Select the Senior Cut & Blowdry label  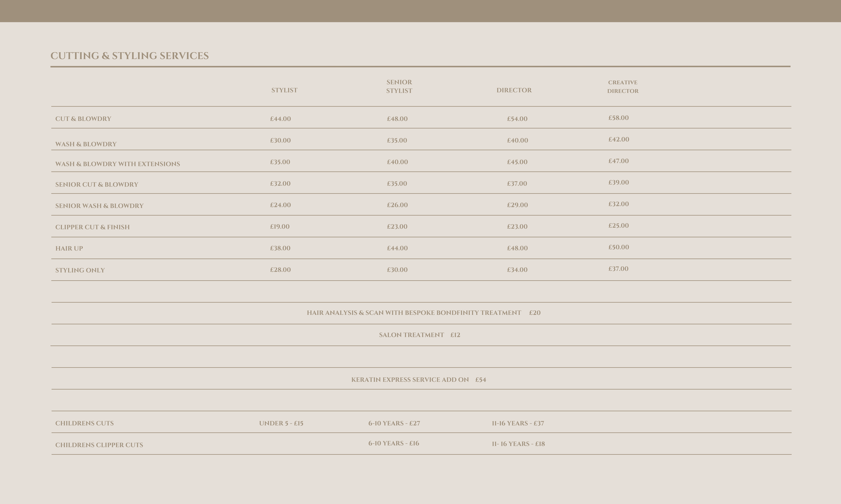(x=97, y=185)
